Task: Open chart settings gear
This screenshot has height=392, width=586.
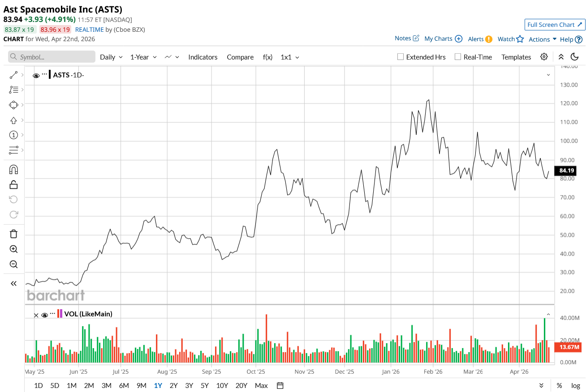Action: tap(544, 57)
